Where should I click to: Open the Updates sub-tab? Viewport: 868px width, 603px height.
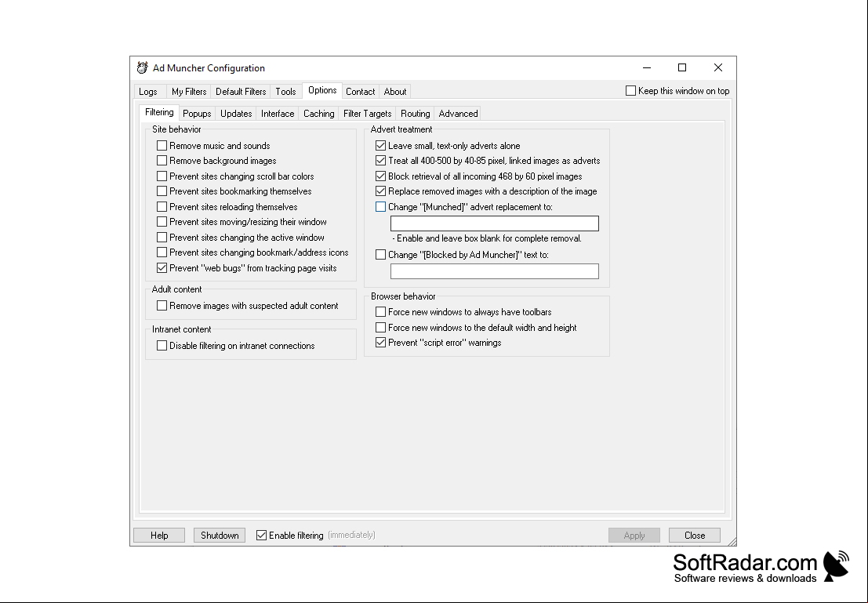point(236,114)
